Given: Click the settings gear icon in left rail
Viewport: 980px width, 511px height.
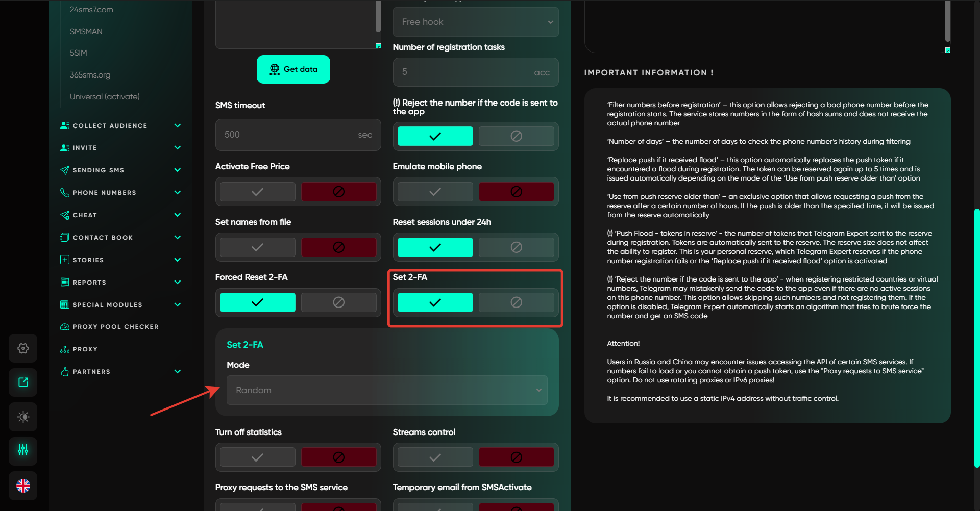Looking at the screenshot, I should pyautogui.click(x=23, y=348).
